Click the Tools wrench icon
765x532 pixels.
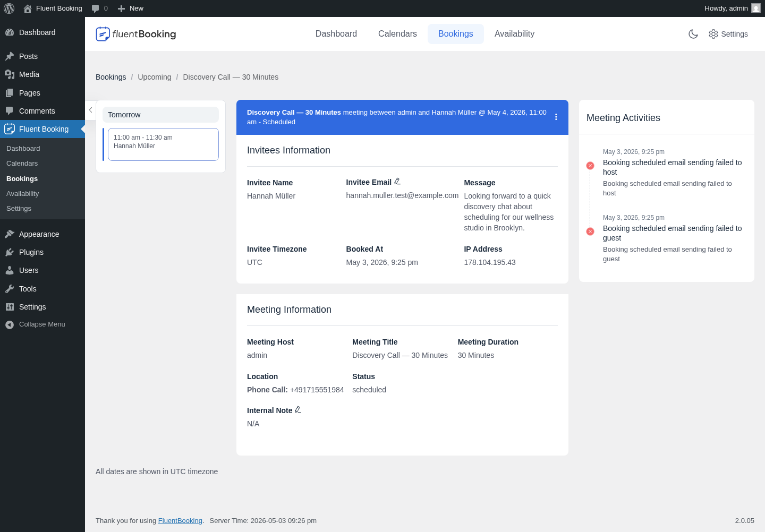pos(10,289)
